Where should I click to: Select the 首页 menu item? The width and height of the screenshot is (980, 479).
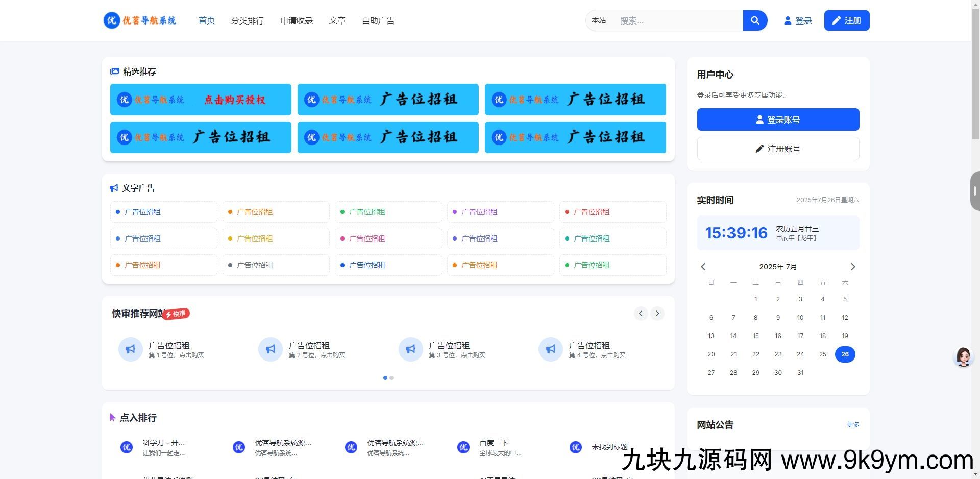(x=206, y=20)
